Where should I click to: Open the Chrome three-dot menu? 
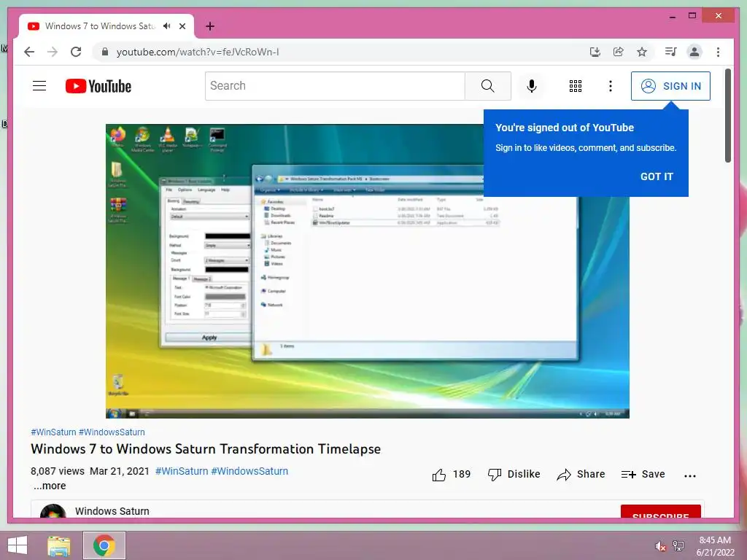pos(718,52)
